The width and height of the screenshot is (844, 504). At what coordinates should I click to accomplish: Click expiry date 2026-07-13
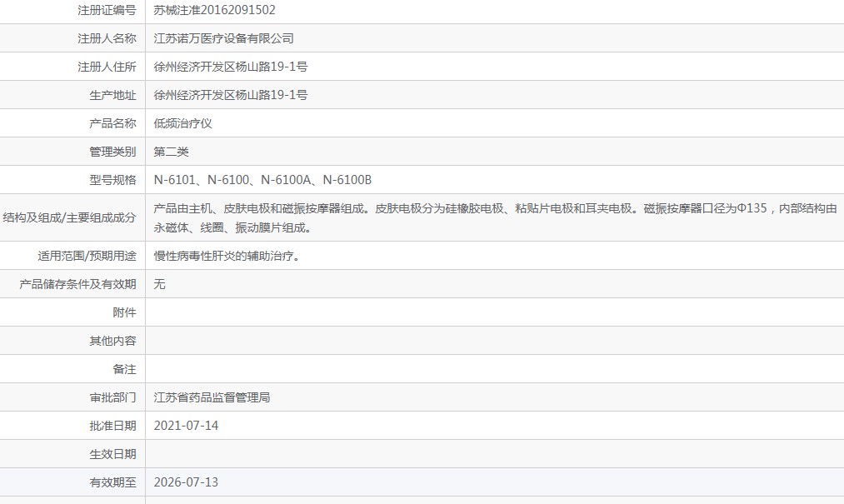point(186,482)
